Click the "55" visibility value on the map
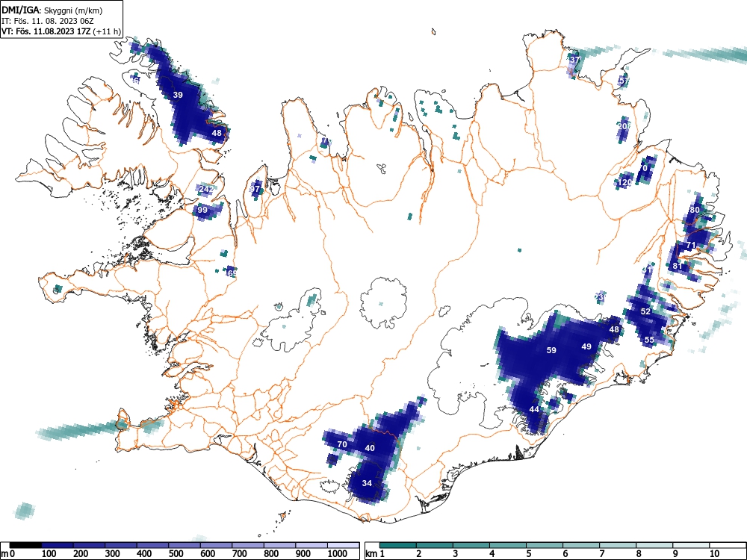 coord(649,340)
